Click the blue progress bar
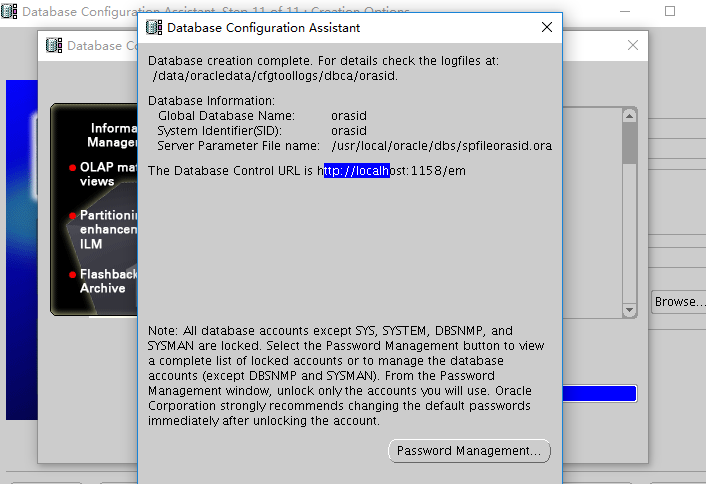706x484 pixels. click(x=599, y=393)
